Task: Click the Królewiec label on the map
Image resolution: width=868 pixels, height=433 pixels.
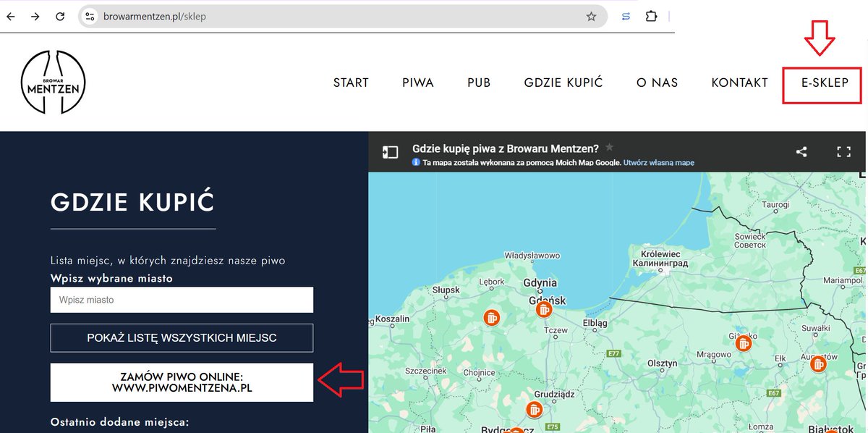Action: pos(660,254)
